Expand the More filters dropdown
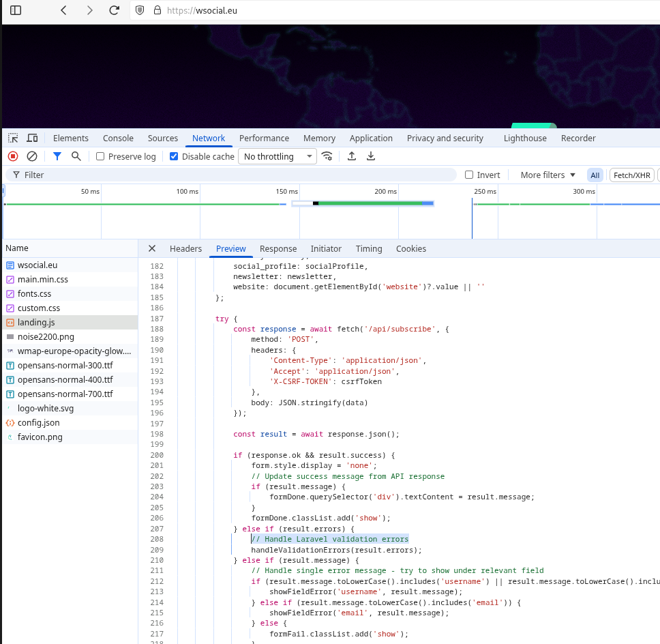This screenshot has width=660, height=644. tap(547, 175)
